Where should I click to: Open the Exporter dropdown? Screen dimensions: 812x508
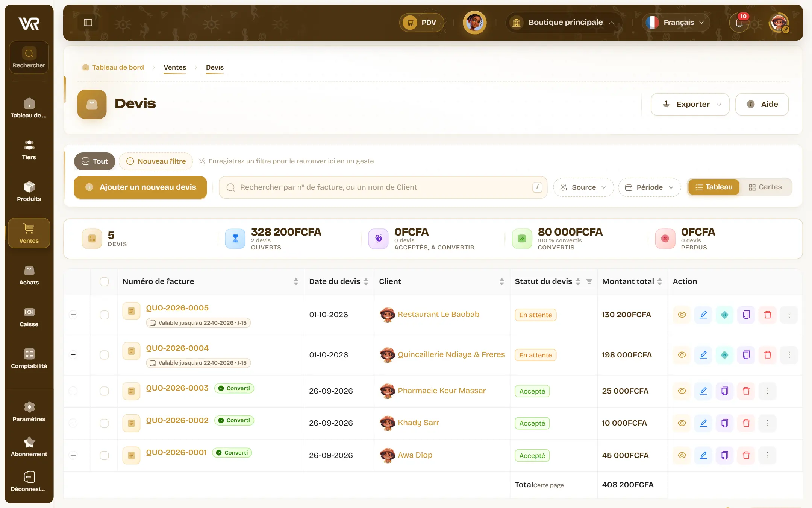point(690,104)
